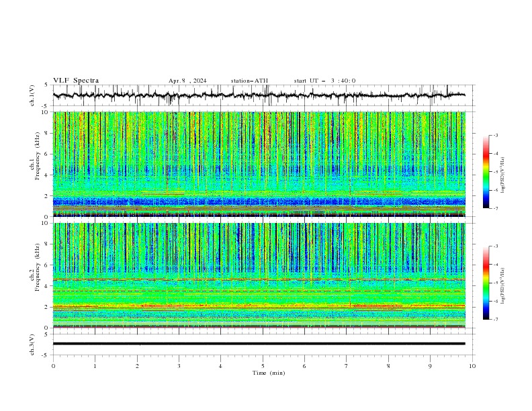
Task: Click the '-7' value on ch.2 color bar
Action: pyautogui.click(x=495, y=320)
